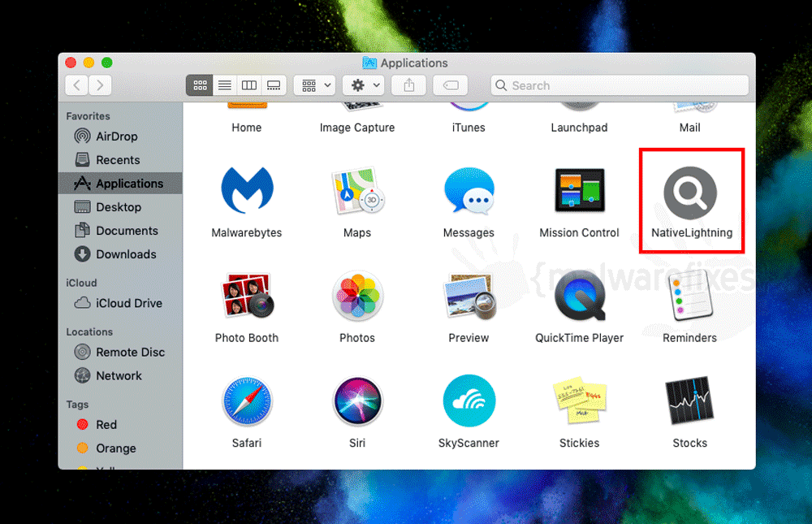812x524 pixels.
Task: Open the Mission Control icon
Action: pos(580,190)
